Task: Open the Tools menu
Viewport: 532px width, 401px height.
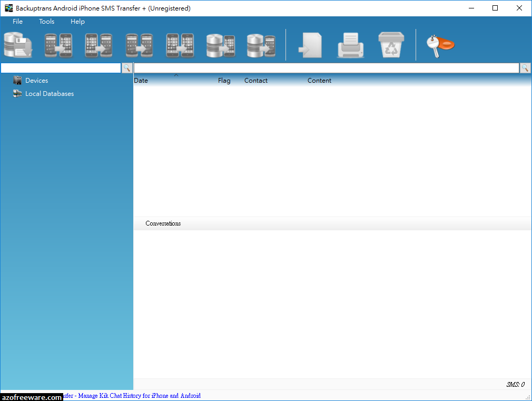Action: (46, 22)
